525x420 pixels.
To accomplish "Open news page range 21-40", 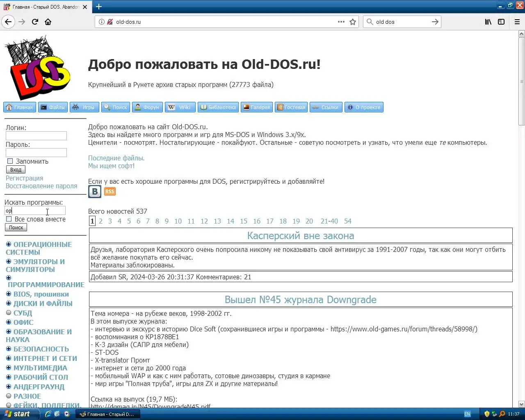I will pos(329,221).
